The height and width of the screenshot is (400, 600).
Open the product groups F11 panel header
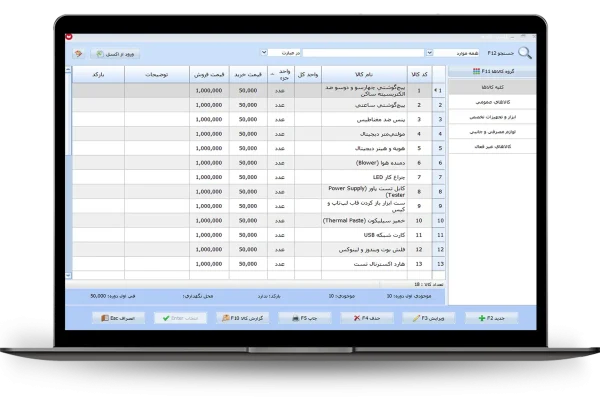[x=492, y=71]
